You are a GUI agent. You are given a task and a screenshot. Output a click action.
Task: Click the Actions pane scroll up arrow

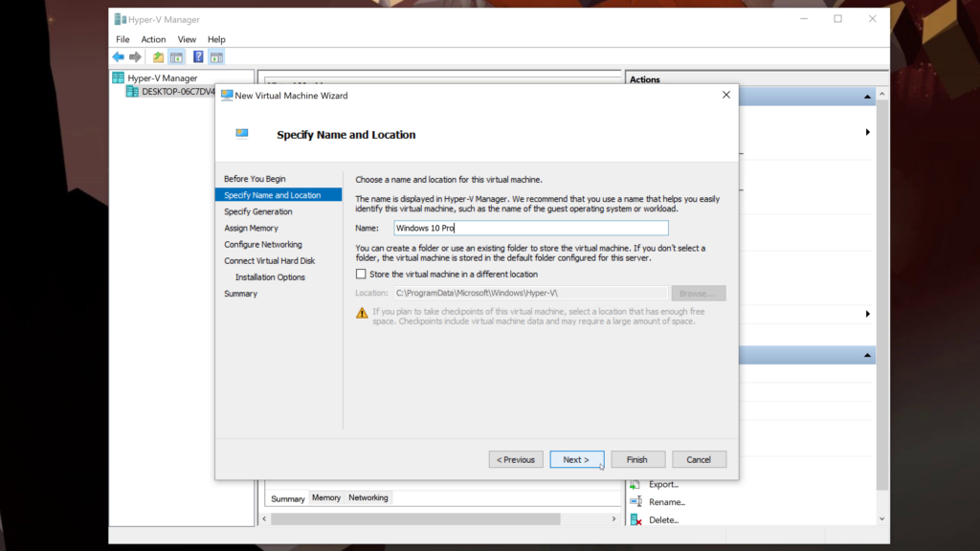tap(881, 94)
